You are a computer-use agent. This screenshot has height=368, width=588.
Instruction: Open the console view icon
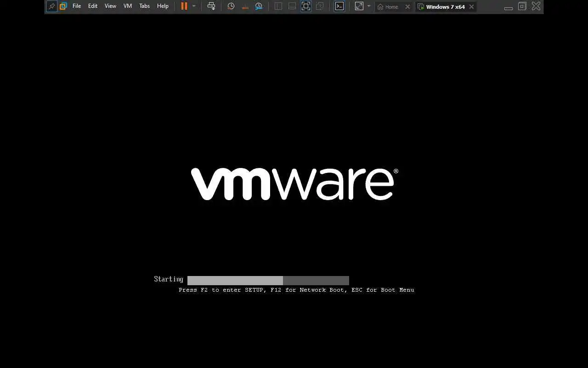(x=339, y=6)
